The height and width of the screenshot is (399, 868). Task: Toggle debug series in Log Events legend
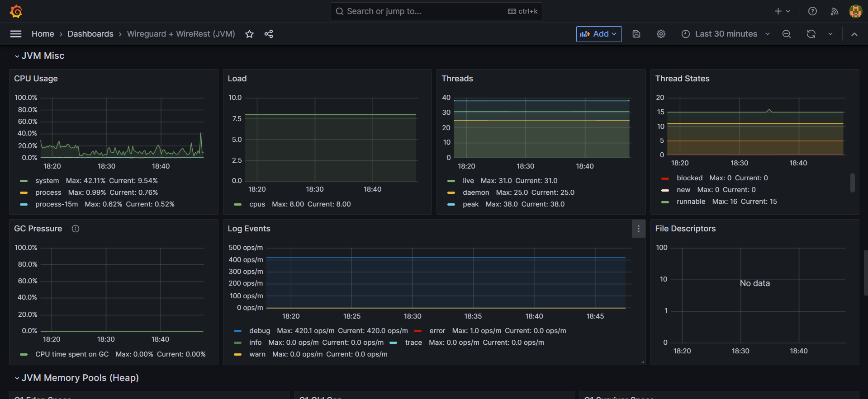coord(259,331)
